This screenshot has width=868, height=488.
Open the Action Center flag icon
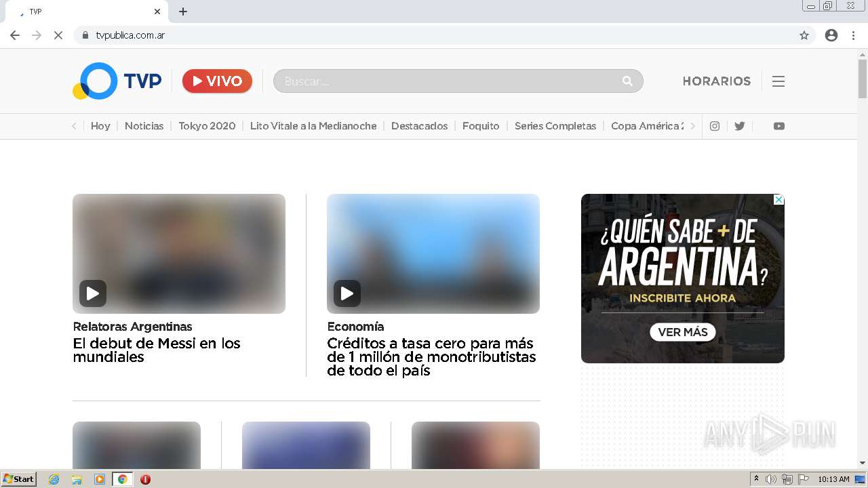[804, 479]
